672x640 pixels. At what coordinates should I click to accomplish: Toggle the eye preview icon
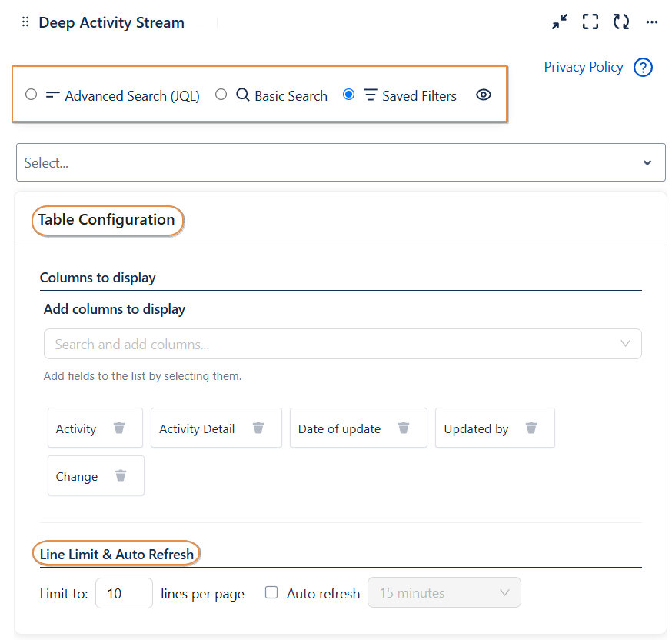click(x=484, y=95)
